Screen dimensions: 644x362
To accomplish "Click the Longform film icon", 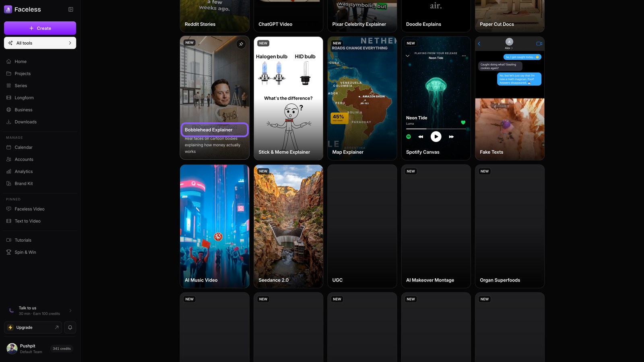I will [x=9, y=98].
